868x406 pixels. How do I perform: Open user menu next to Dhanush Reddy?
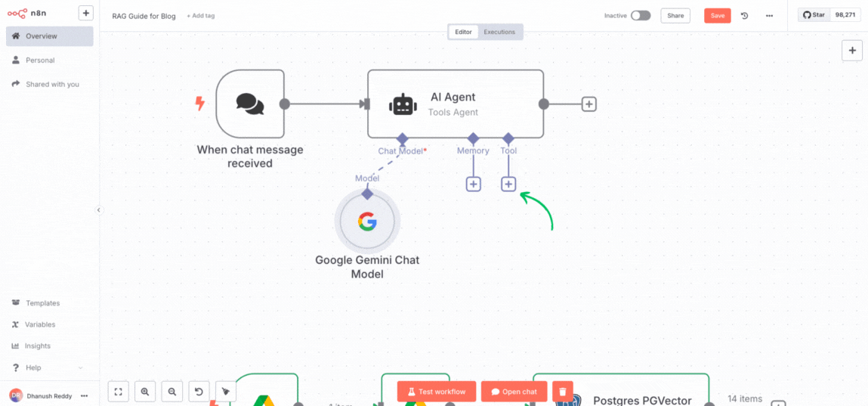(85, 395)
